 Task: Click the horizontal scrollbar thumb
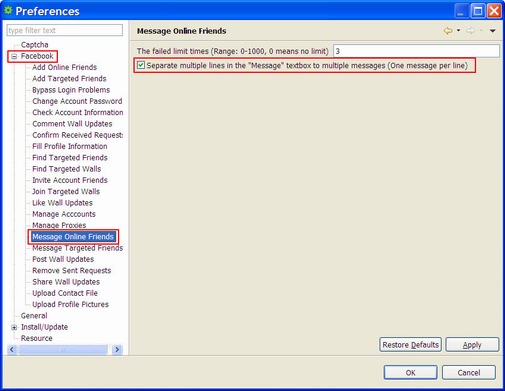pos(63,349)
